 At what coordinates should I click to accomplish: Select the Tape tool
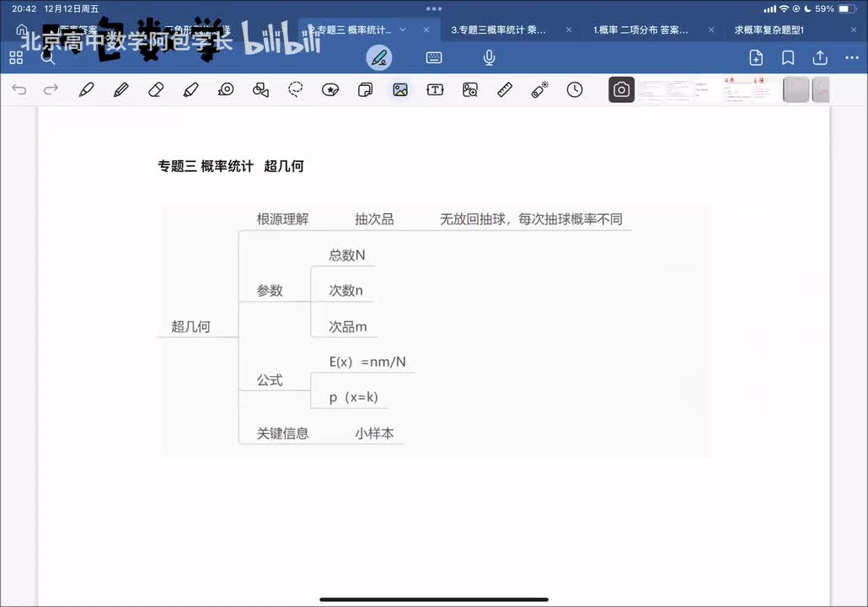pyautogui.click(x=226, y=89)
